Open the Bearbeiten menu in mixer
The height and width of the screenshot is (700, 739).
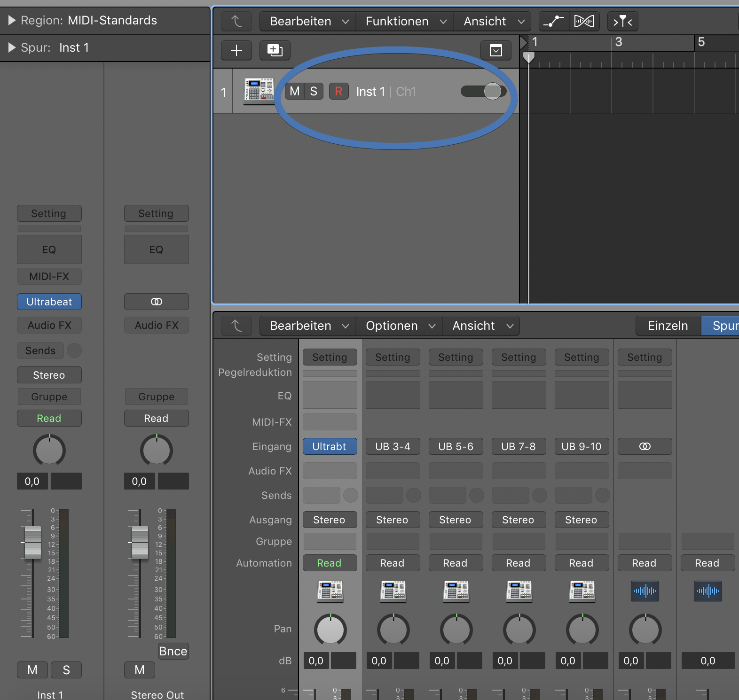[308, 326]
